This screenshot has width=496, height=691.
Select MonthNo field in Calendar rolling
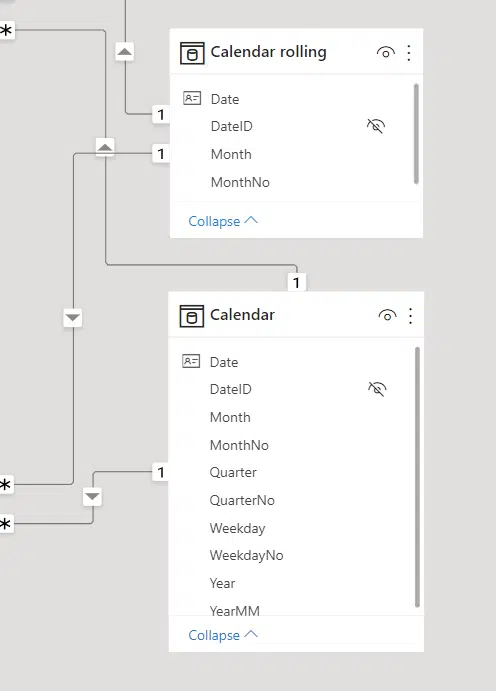240,182
